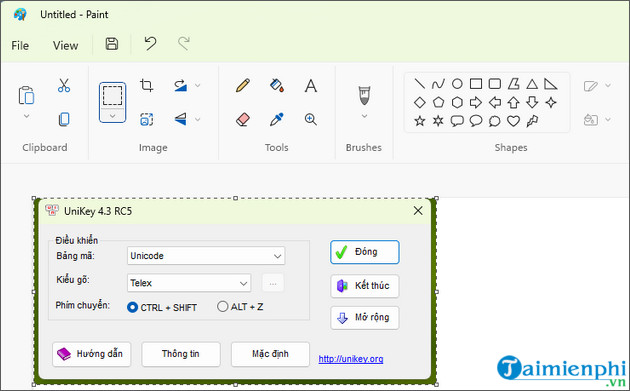Click the Mặc định button
Image resolution: width=630 pixels, height=391 pixels.
[x=270, y=354]
